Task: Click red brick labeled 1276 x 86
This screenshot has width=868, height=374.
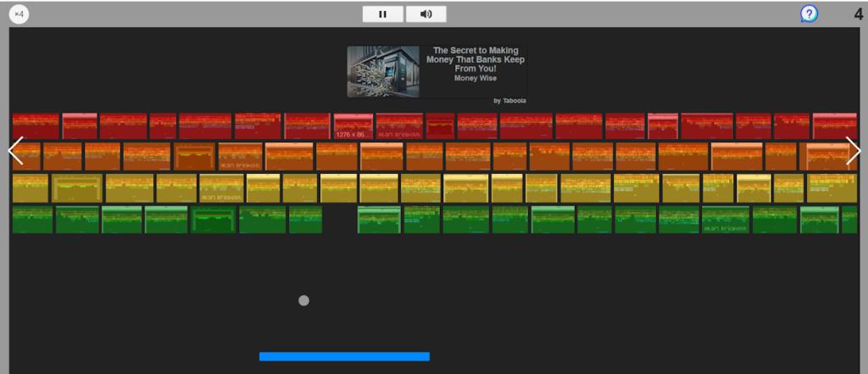Action: [x=353, y=126]
